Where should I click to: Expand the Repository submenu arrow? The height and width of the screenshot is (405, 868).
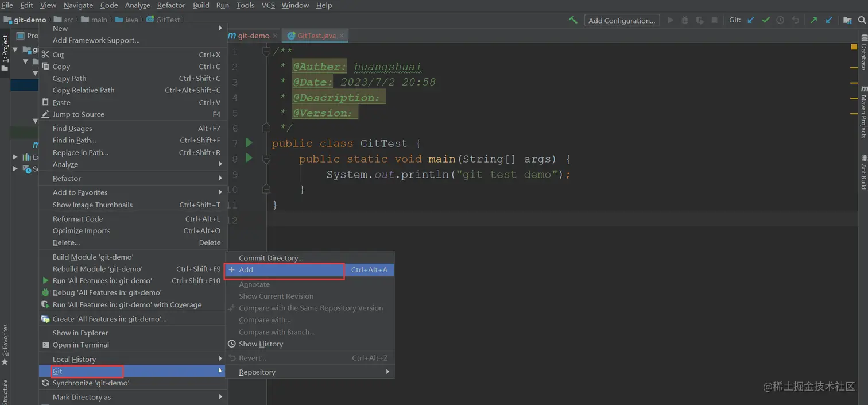(388, 372)
